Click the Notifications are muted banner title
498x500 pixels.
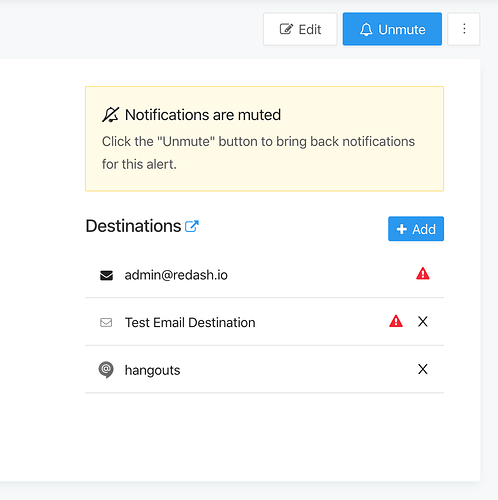coord(203,115)
